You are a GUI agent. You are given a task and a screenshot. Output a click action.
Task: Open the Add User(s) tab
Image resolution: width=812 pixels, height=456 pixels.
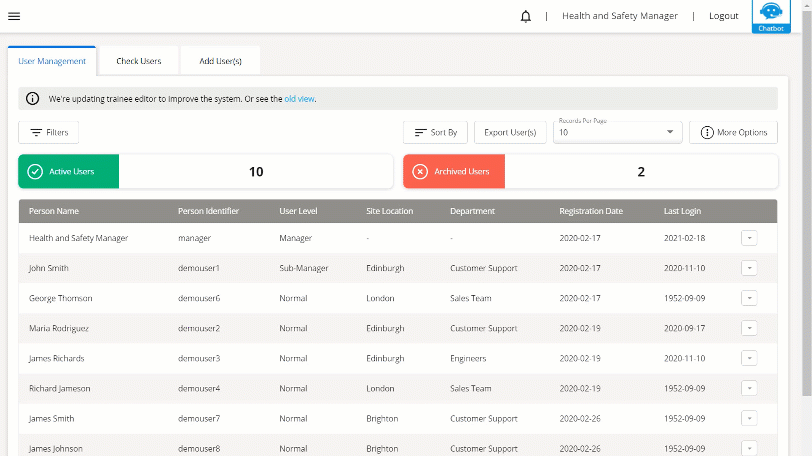(220, 61)
